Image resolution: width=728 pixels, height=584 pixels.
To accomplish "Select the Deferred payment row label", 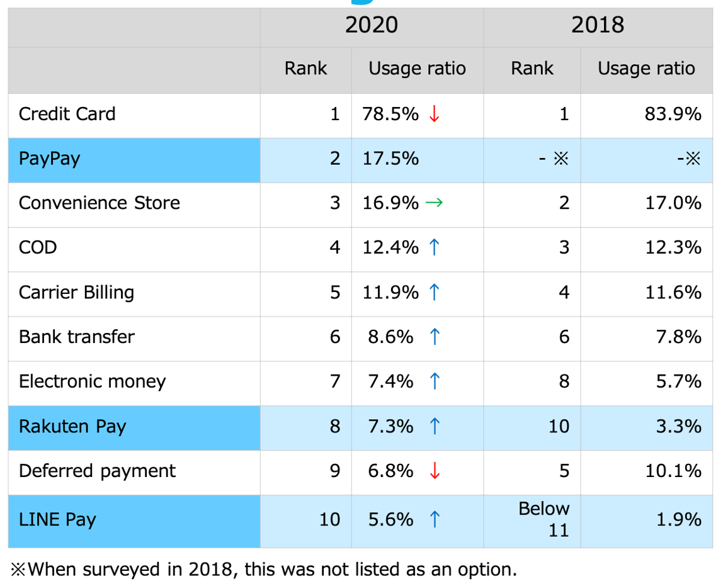I will (97, 471).
